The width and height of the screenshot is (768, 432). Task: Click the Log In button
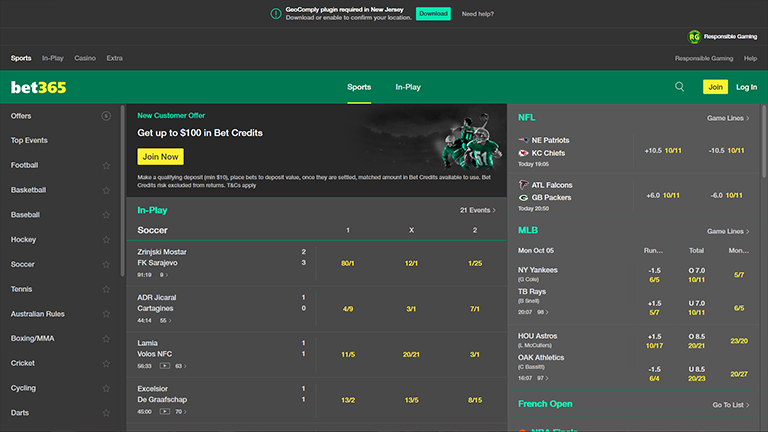pyautogui.click(x=746, y=87)
